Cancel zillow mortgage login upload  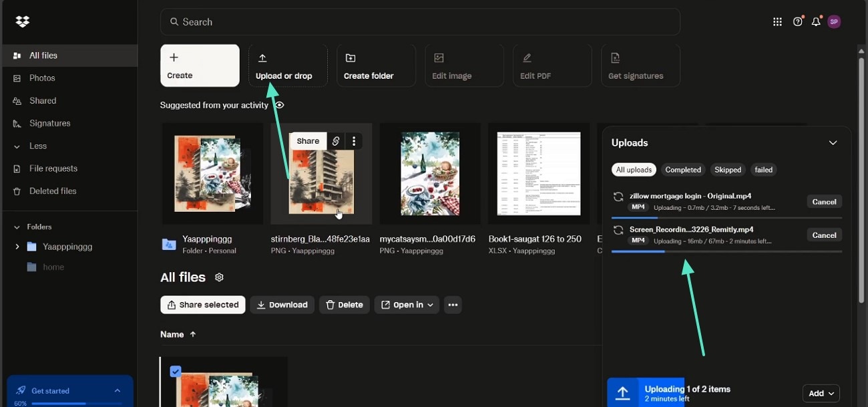pyautogui.click(x=824, y=202)
